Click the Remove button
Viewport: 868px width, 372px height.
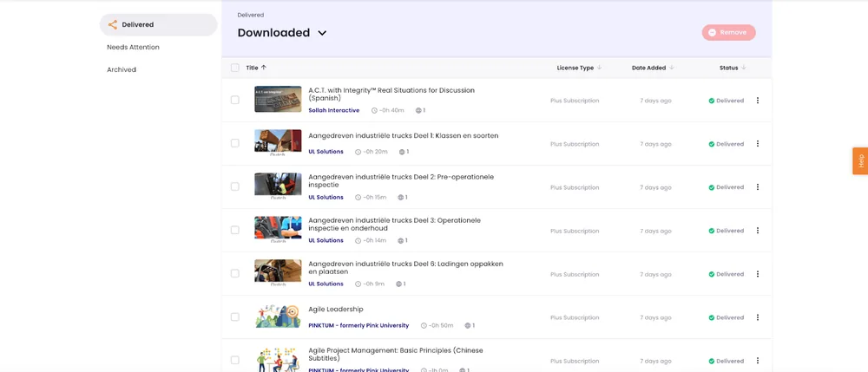[728, 33]
